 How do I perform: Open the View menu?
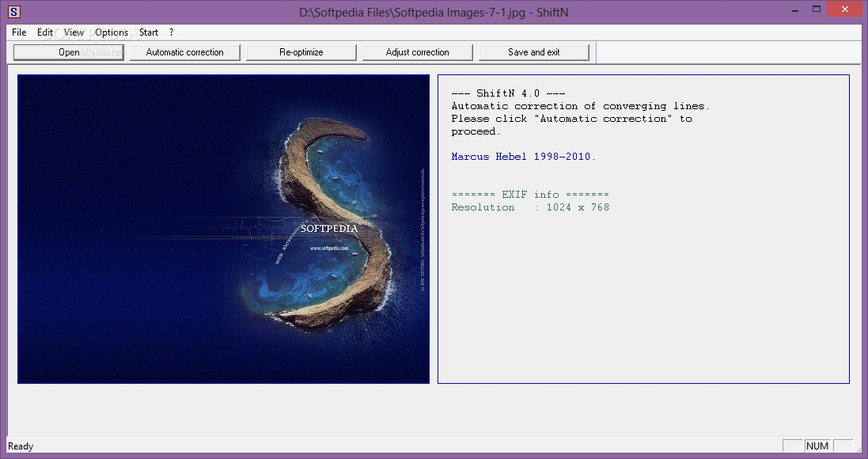click(x=74, y=32)
